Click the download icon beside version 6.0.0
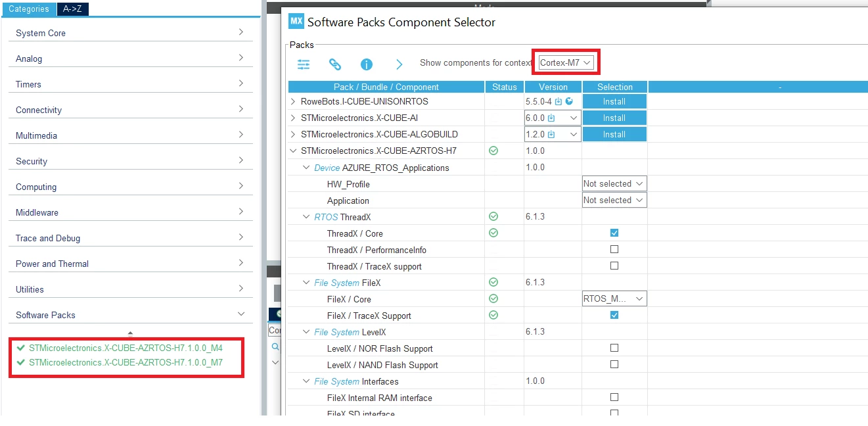868x426 pixels. tap(551, 118)
